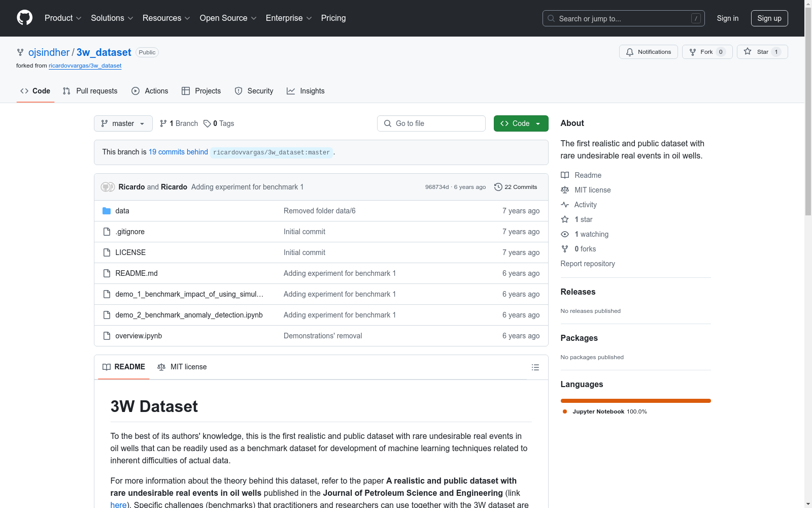Viewport: 812px width, 508px height.
Task: Open the ricardovvargas/3w_dataset fork source link
Action: tap(85, 66)
